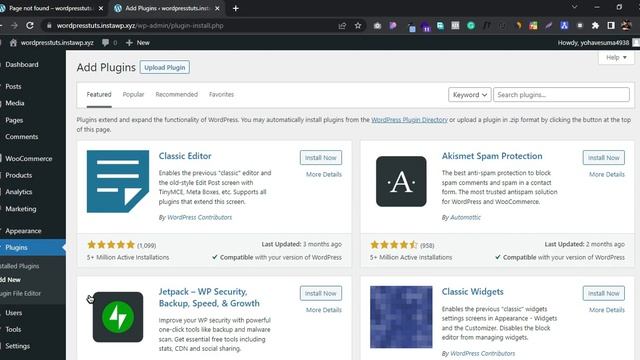Go forward with the browser forward arrow
The image size is (640, 360).
click(x=14, y=25)
